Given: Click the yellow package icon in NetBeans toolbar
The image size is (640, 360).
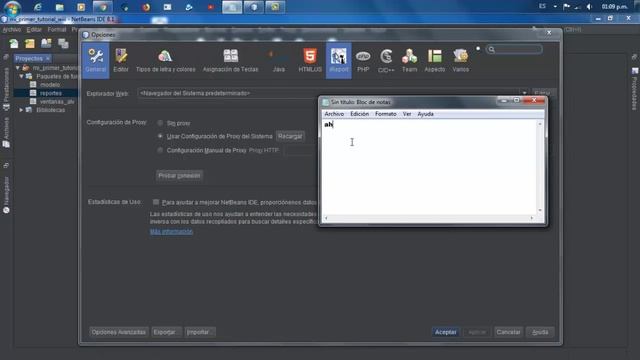Looking at the screenshot, I should coord(30,43).
